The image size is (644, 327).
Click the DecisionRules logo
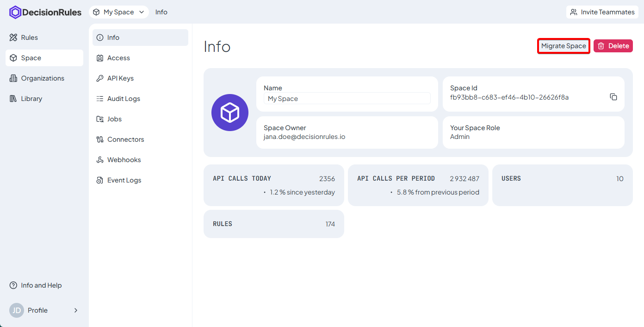[x=45, y=13]
